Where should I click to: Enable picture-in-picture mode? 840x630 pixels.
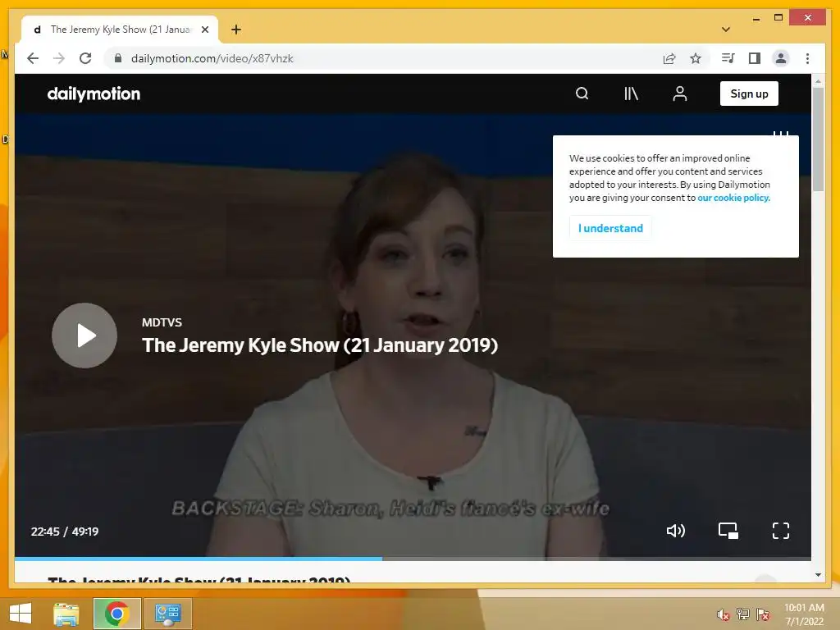point(728,531)
